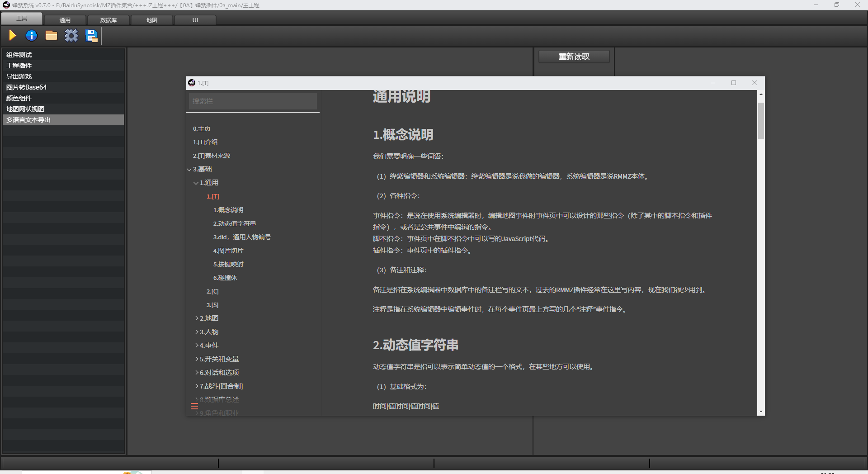Collapse the 3.基础 tree node
The image size is (868, 474).
click(x=189, y=169)
